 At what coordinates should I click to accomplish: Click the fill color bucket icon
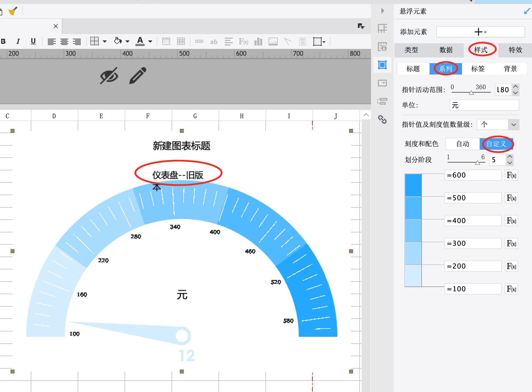(117, 41)
